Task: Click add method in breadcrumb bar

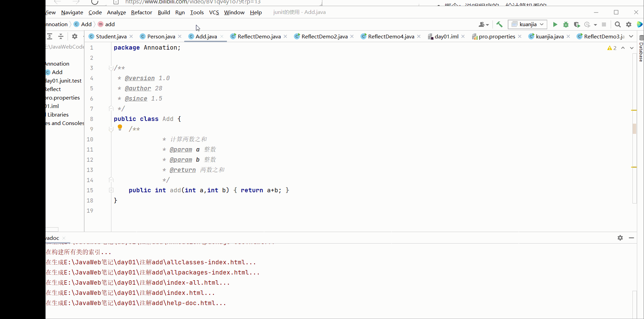Action: coord(106,24)
